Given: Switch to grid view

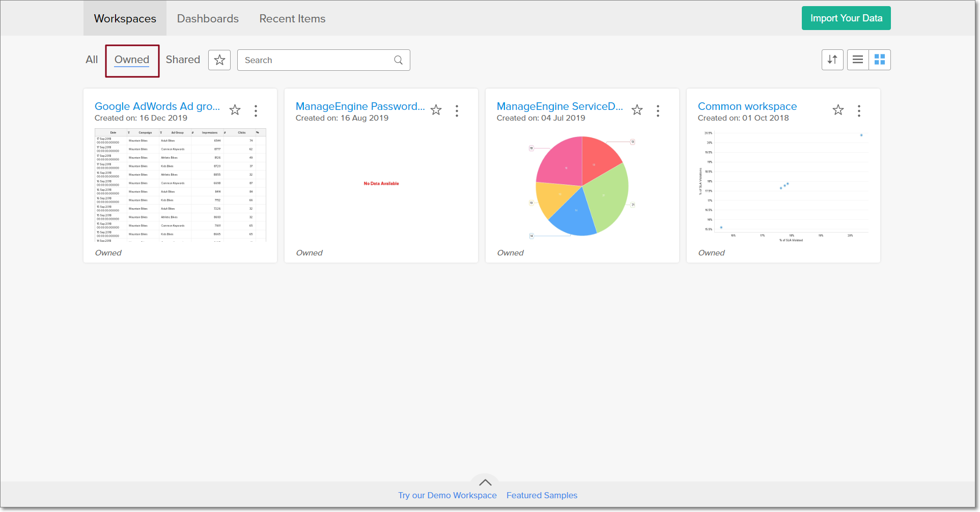Looking at the screenshot, I should coord(880,60).
